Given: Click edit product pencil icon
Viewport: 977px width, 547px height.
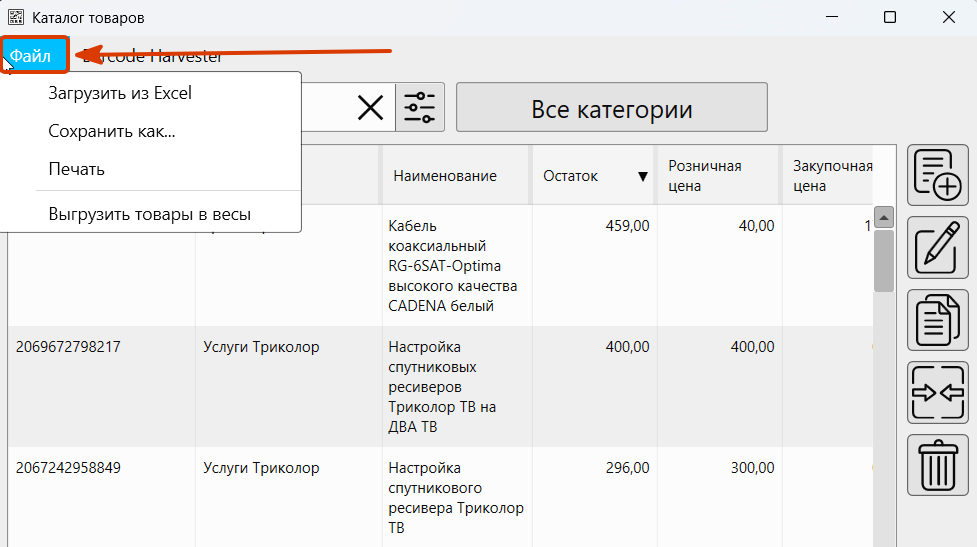Looking at the screenshot, I should click(938, 247).
